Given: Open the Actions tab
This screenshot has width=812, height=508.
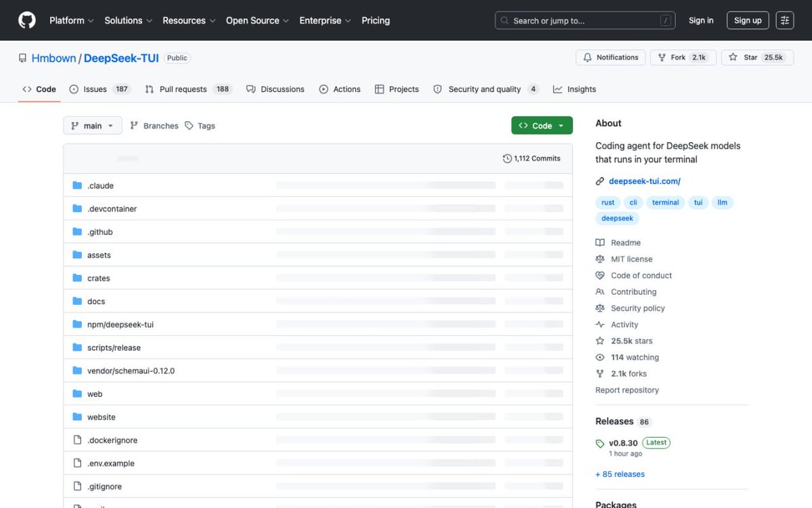Looking at the screenshot, I should point(340,89).
